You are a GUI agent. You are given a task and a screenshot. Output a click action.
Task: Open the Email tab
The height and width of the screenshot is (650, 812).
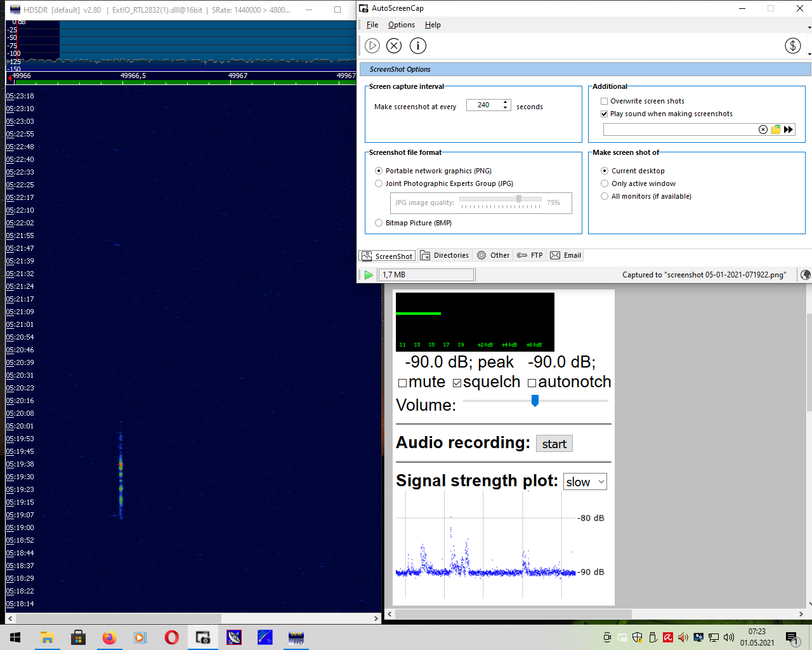pos(566,255)
